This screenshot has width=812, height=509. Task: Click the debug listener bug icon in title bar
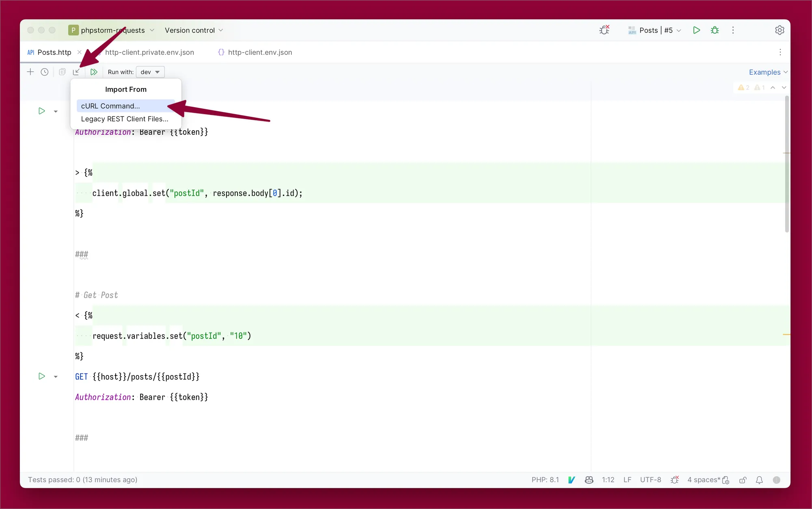coord(604,30)
